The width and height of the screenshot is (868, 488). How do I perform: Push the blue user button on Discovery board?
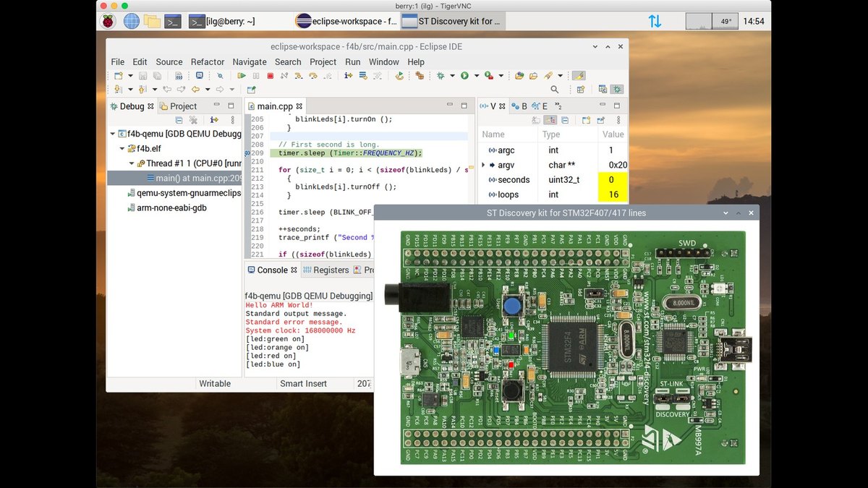[x=513, y=306]
